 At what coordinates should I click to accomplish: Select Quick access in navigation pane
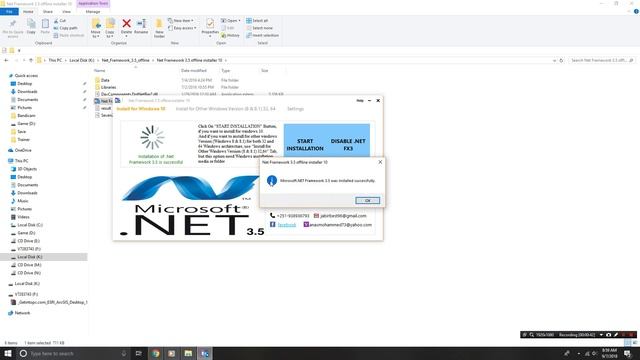[26, 76]
